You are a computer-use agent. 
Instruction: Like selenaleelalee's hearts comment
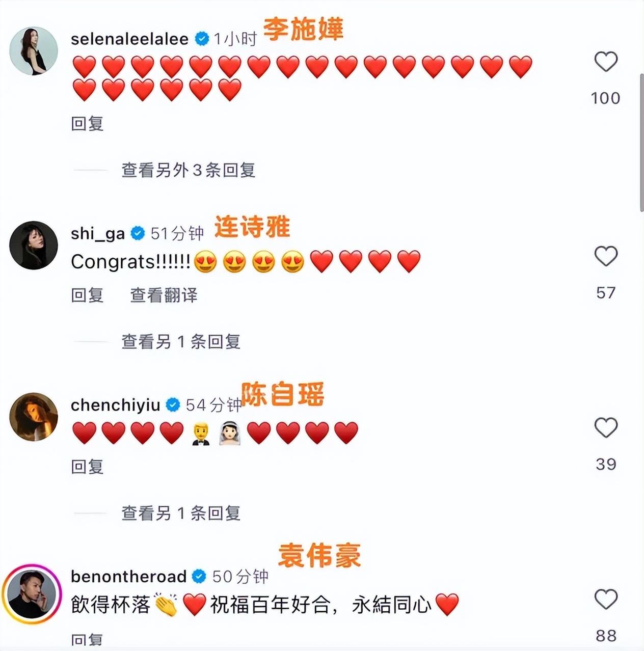click(606, 62)
